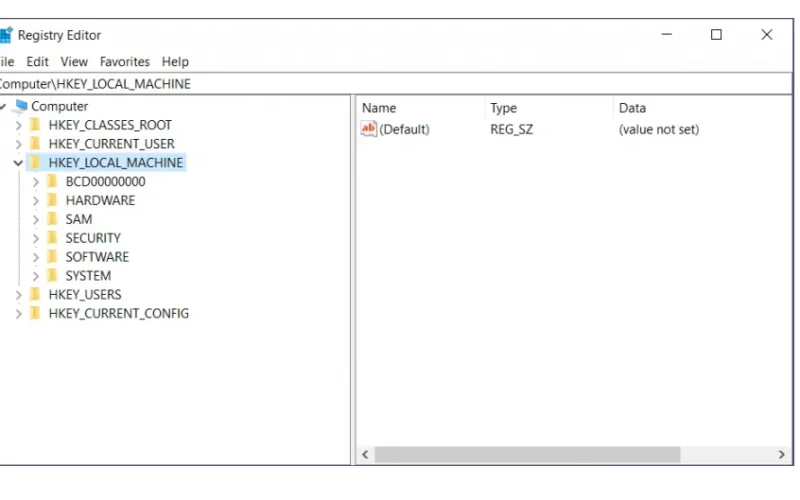Collapse the HKEY_LOCAL_MACHINE key
This screenshot has height=500, width=800.
point(18,163)
